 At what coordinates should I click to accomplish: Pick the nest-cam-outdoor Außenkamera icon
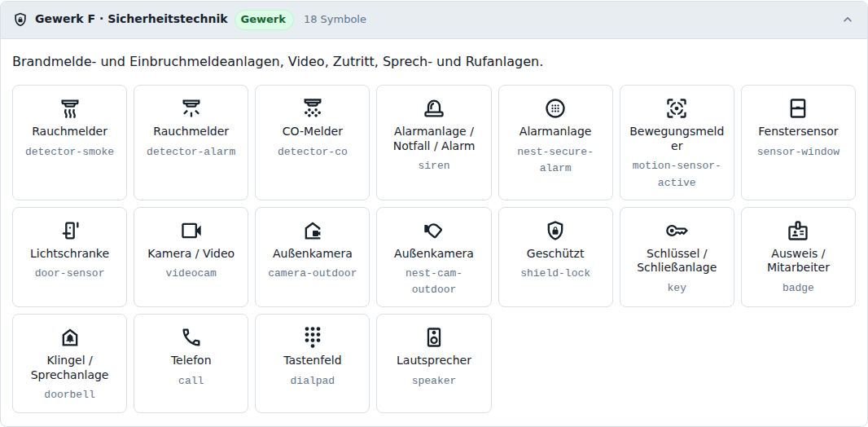tap(434, 231)
